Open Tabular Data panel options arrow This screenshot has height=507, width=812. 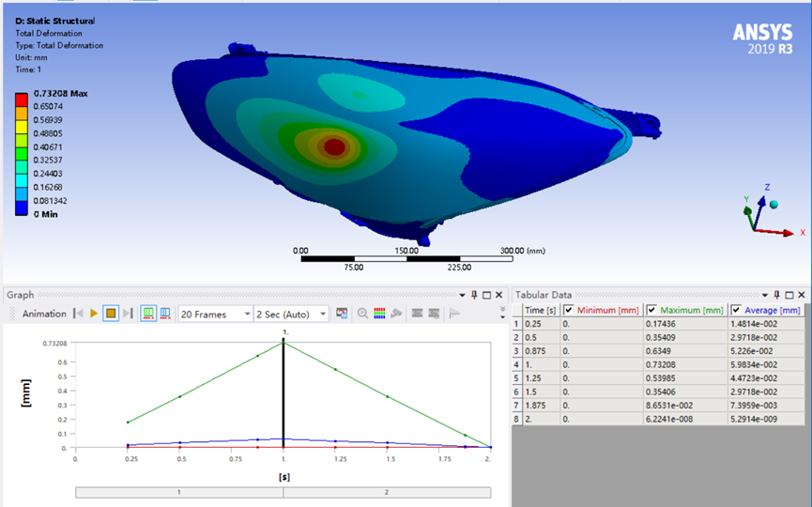(764, 295)
